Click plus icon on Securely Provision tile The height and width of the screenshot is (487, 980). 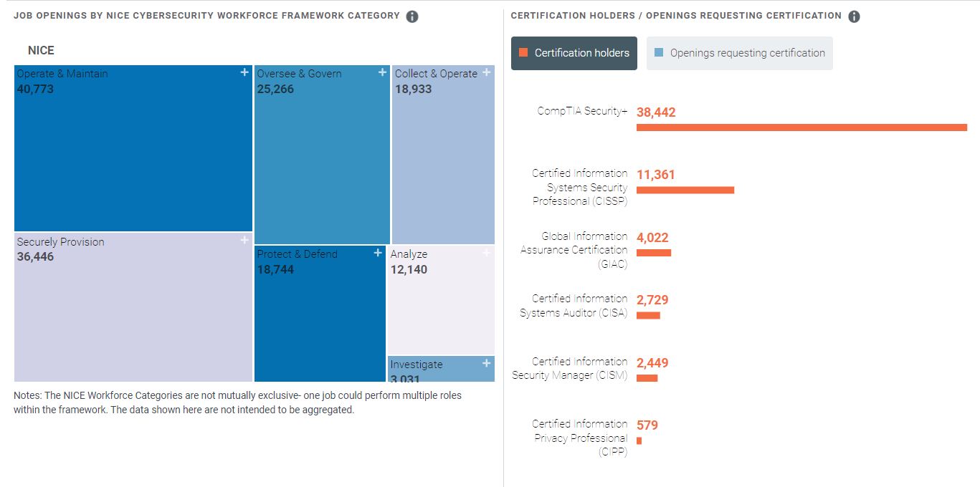pos(244,241)
